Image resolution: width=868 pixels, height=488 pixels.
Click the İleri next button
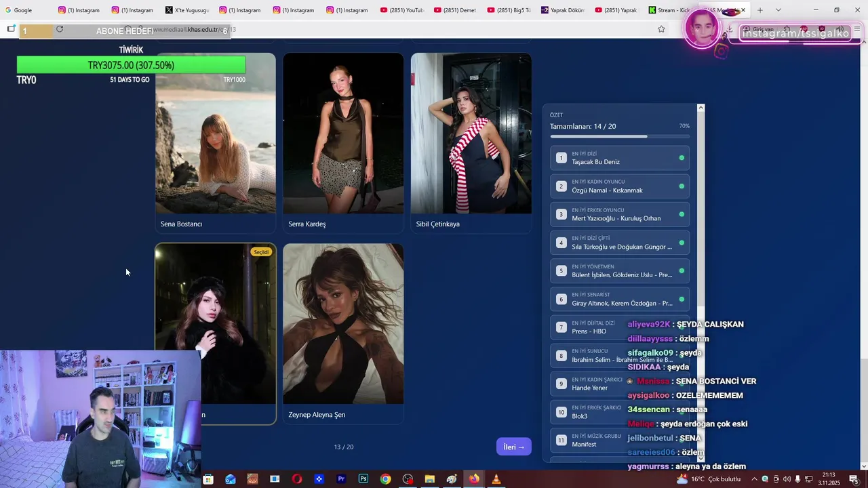(x=514, y=447)
